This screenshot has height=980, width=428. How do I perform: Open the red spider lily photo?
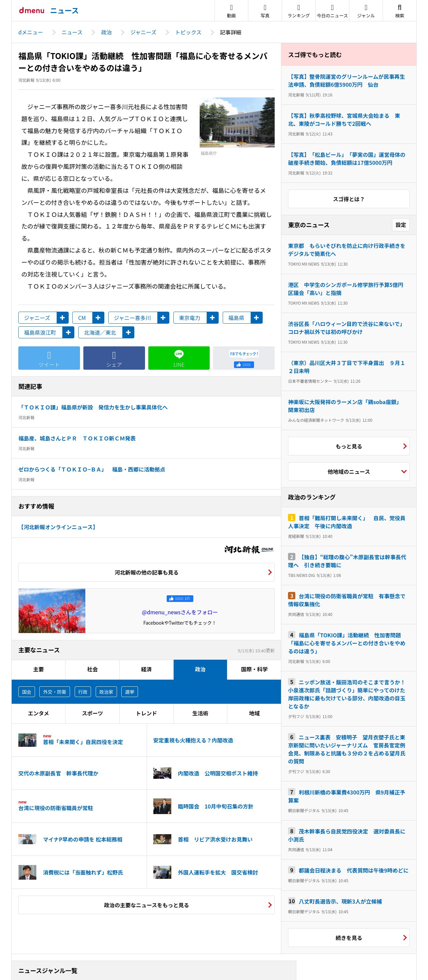[52, 611]
